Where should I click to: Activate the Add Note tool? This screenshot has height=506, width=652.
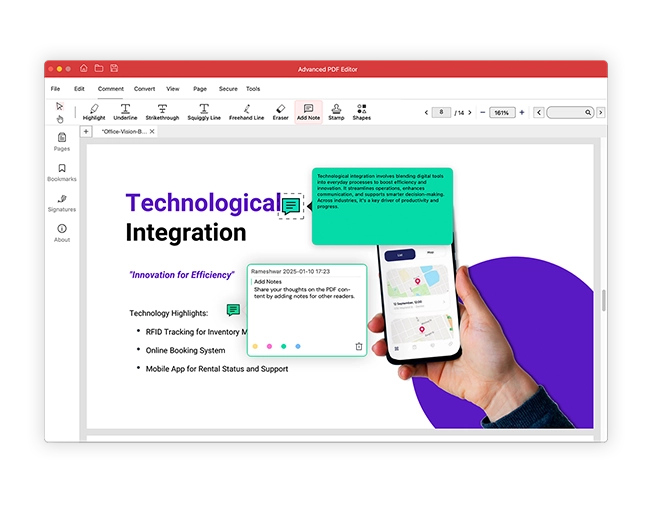click(x=309, y=112)
